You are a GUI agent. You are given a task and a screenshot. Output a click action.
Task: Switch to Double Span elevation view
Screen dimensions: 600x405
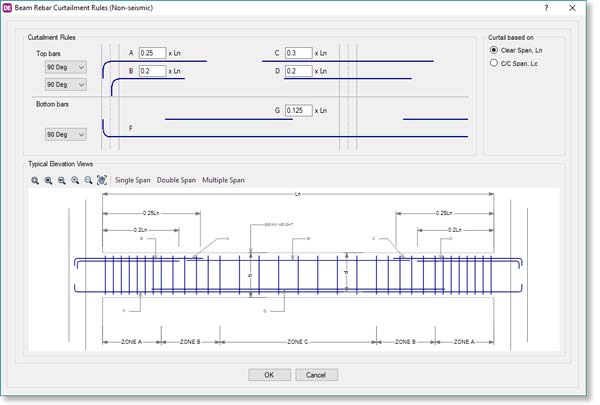176,180
